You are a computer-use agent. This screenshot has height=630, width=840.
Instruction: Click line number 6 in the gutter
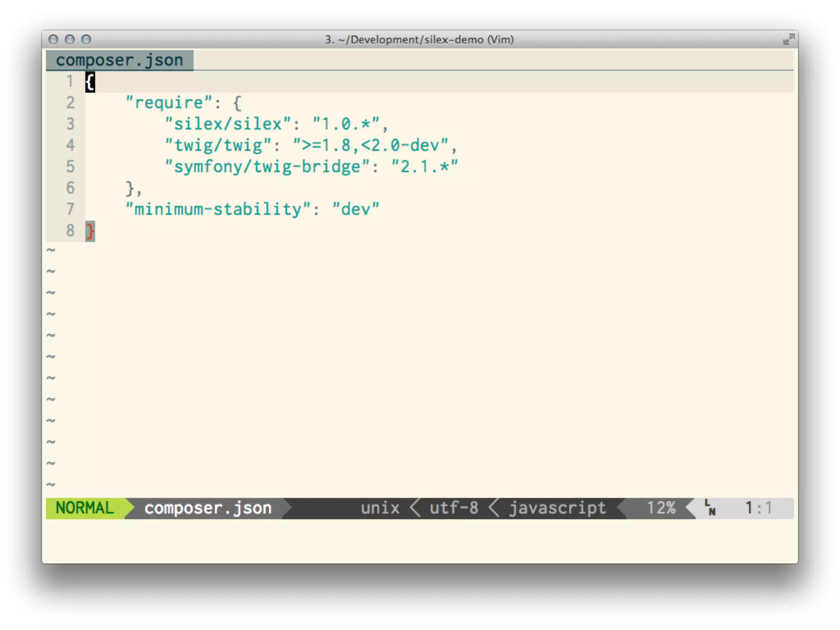(x=71, y=188)
